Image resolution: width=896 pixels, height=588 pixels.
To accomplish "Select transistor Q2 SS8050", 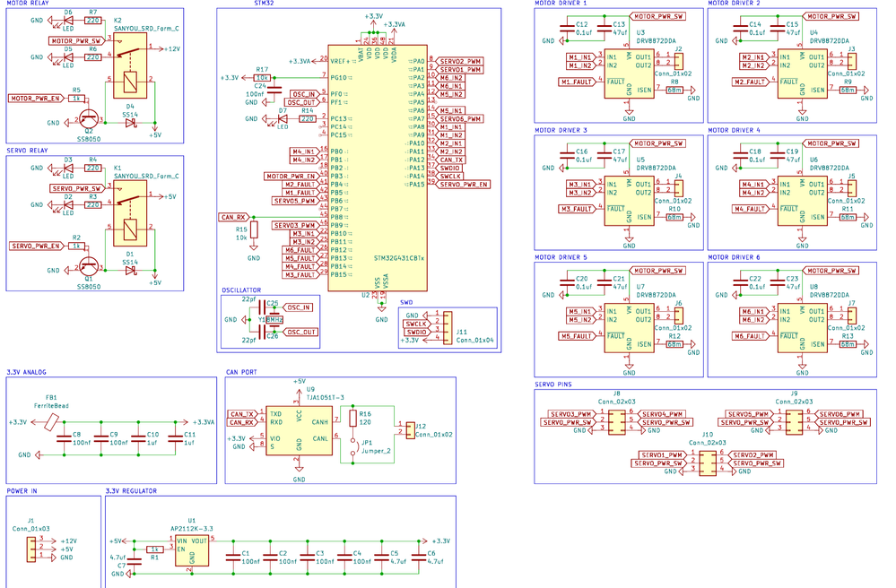I will 89,119.
